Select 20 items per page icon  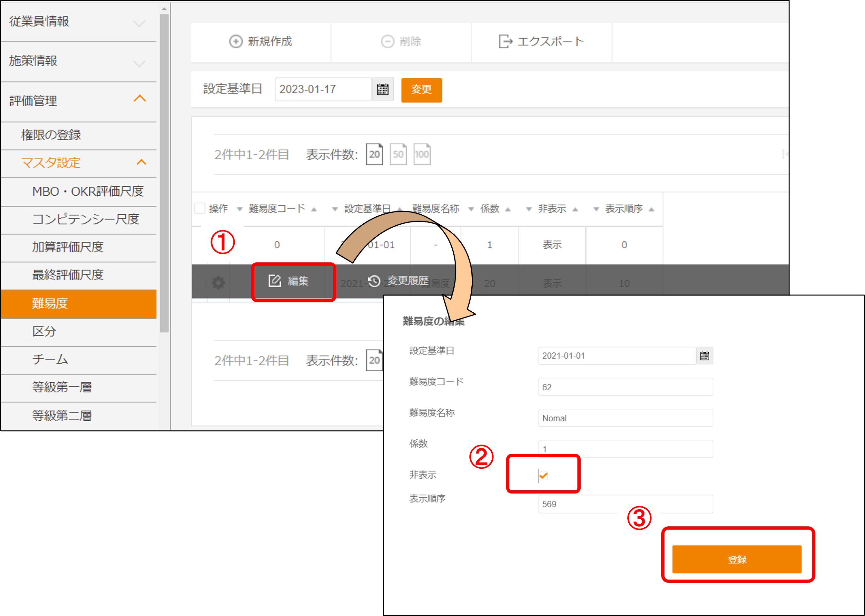(374, 154)
